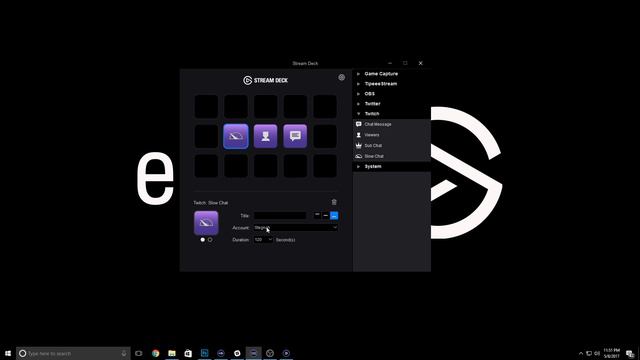Click the Cortana search box
The image size is (640, 360).
[73, 353]
